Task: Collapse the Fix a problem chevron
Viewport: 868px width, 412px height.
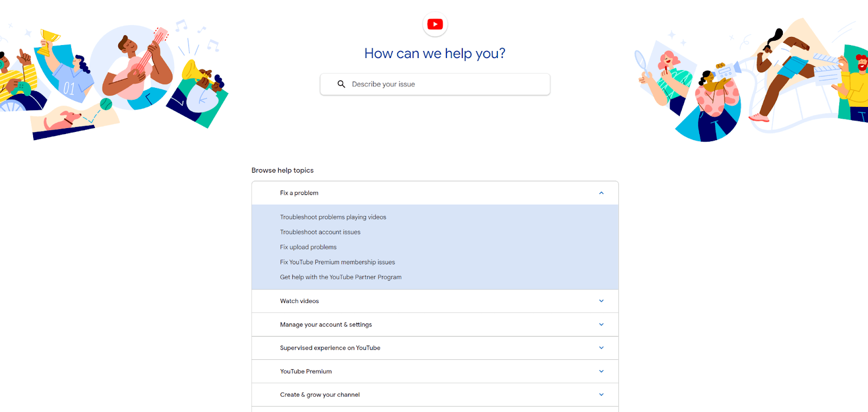Action: click(x=601, y=193)
